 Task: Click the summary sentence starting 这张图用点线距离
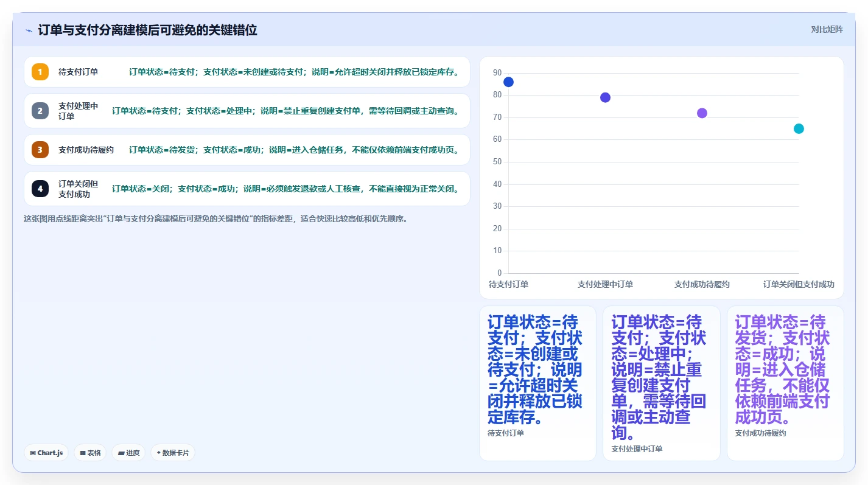(215, 218)
